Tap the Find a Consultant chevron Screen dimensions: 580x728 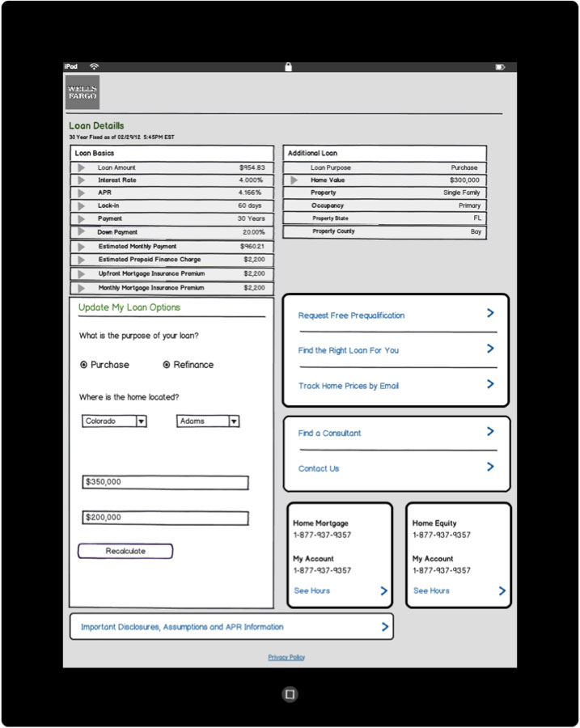(490, 432)
